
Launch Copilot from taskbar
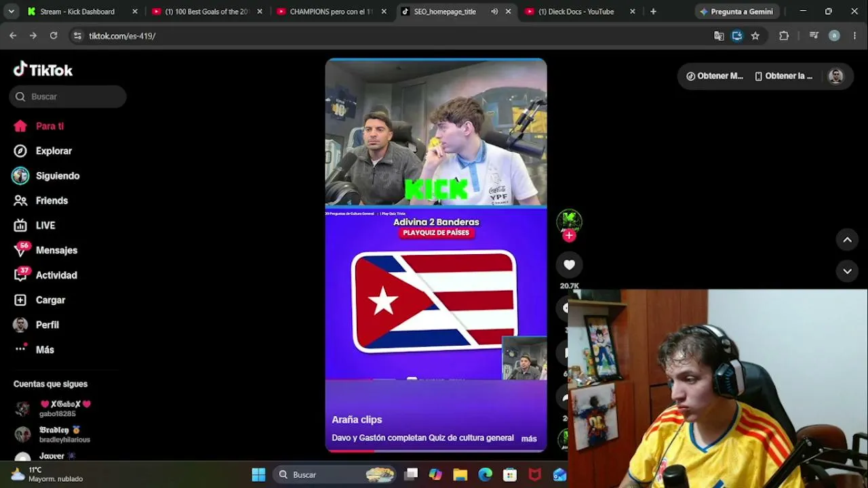coord(435,474)
